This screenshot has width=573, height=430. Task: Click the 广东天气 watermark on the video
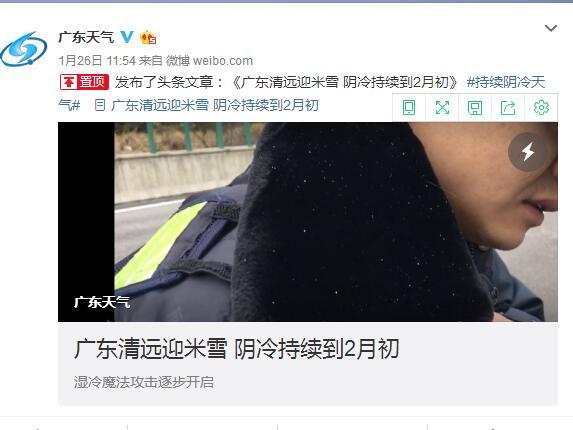tap(102, 302)
